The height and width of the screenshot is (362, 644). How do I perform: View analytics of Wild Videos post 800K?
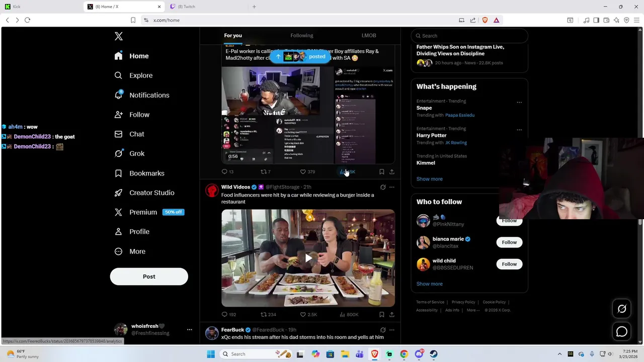(349, 315)
